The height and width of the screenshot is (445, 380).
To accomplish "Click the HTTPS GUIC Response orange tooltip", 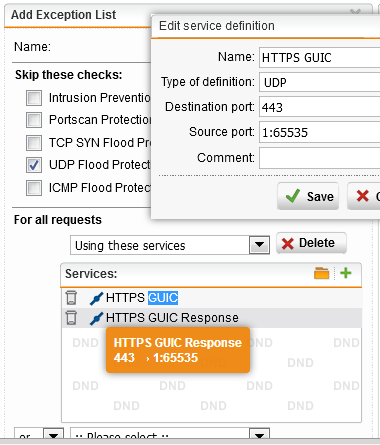I will tap(178, 350).
